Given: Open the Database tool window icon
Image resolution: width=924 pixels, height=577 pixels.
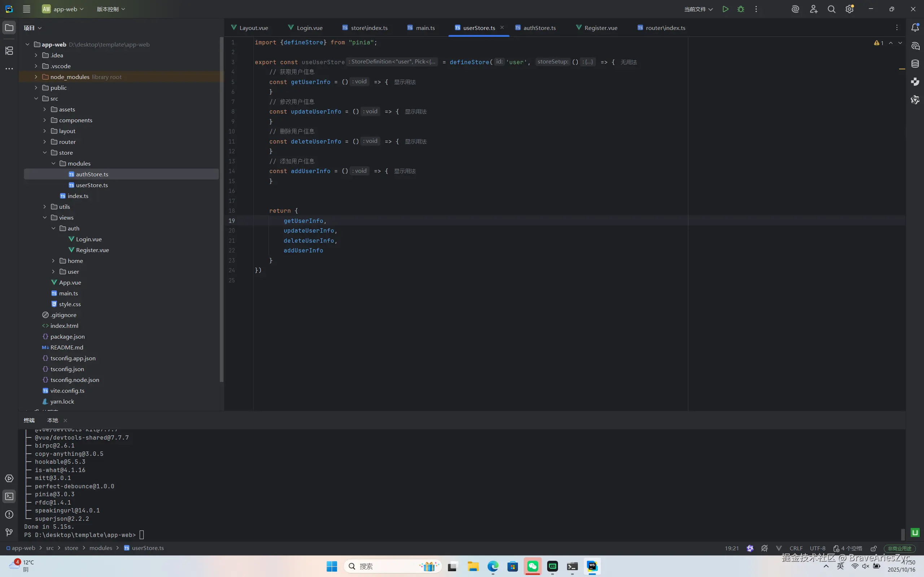Looking at the screenshot, I should point(915,64).
